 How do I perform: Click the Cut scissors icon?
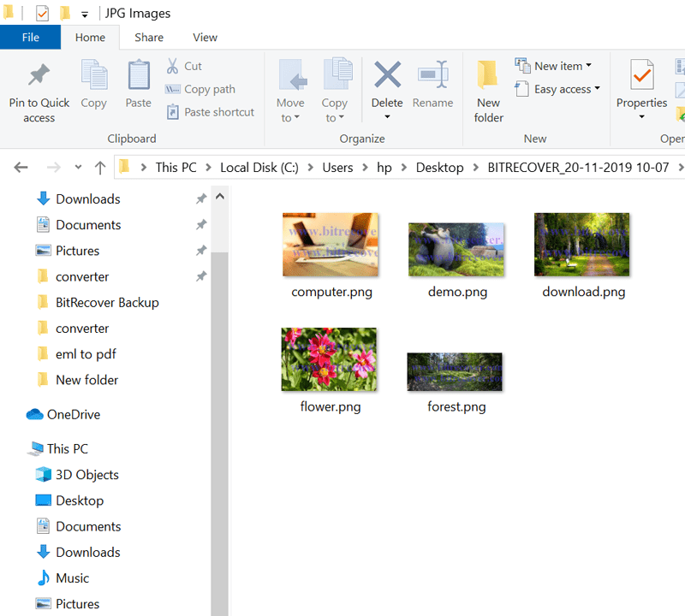pos(173,66)
